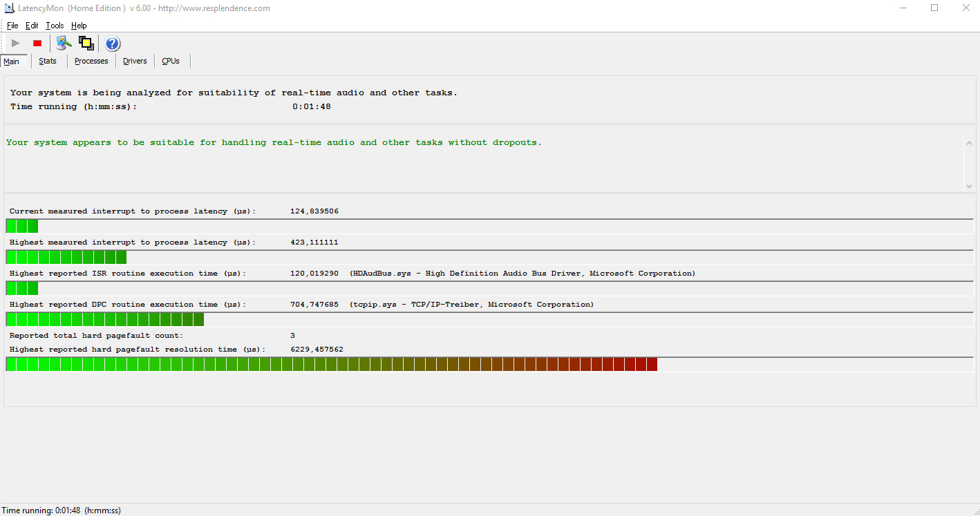Click "Current measured interrupt to process latency" label
The width and height of the screenshot is (980, 516).
[x=133, y=211]
